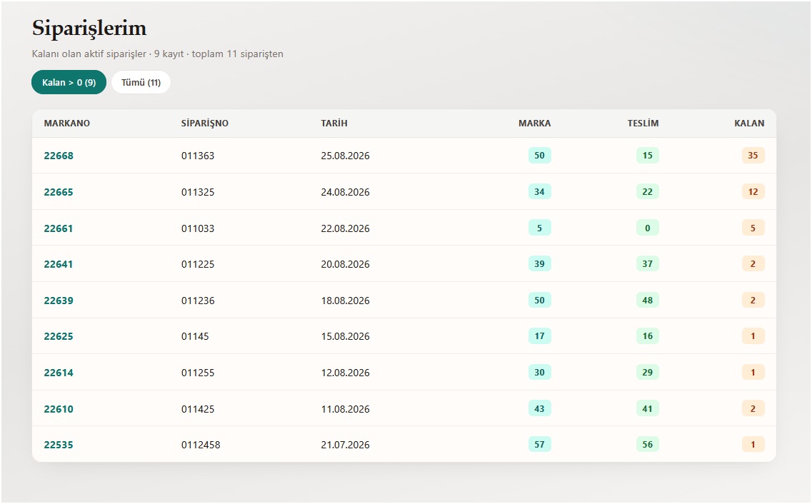Image resolution: width=812 pixels, height=504 pixels.
Task: Click Teslim badge 48 in row 22639
Action: (x=647, y=300)
